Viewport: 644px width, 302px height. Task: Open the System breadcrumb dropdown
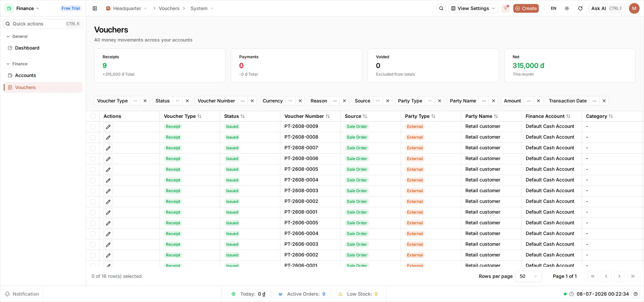point(202,8)
